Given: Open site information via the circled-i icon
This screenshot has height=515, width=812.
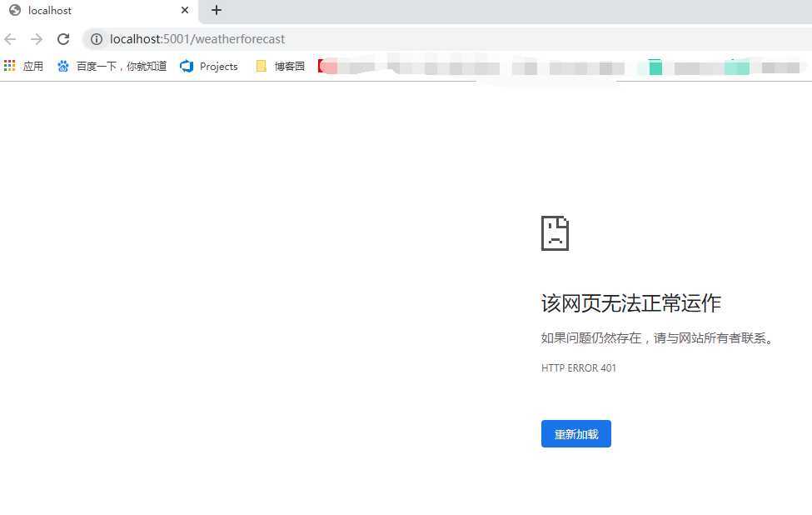Looking at the screenshot, I should click(x=97, y=38).
